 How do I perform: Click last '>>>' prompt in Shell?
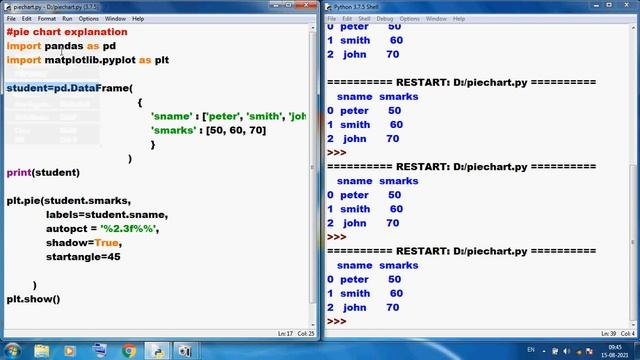click(337, 322)
